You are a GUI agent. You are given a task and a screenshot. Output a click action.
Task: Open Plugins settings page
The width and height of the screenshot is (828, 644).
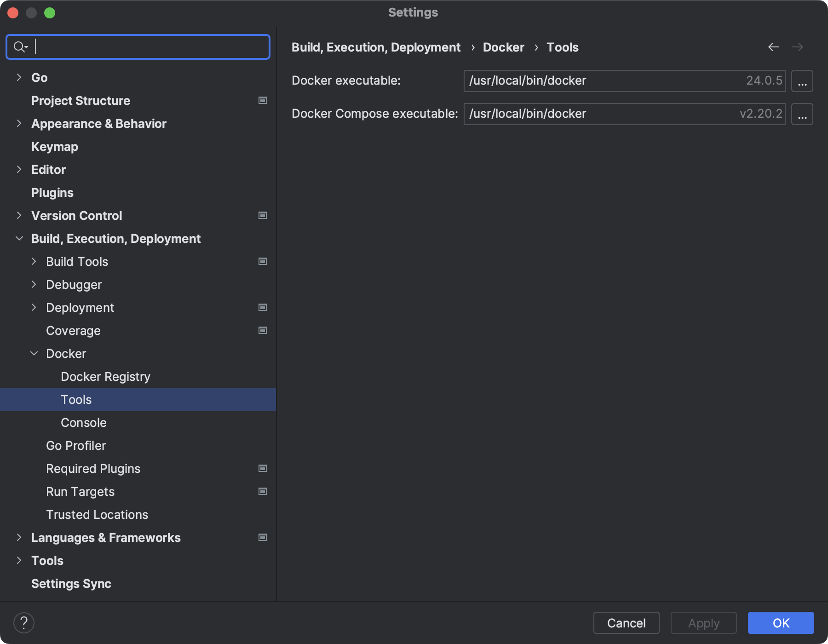pos(52,193)
